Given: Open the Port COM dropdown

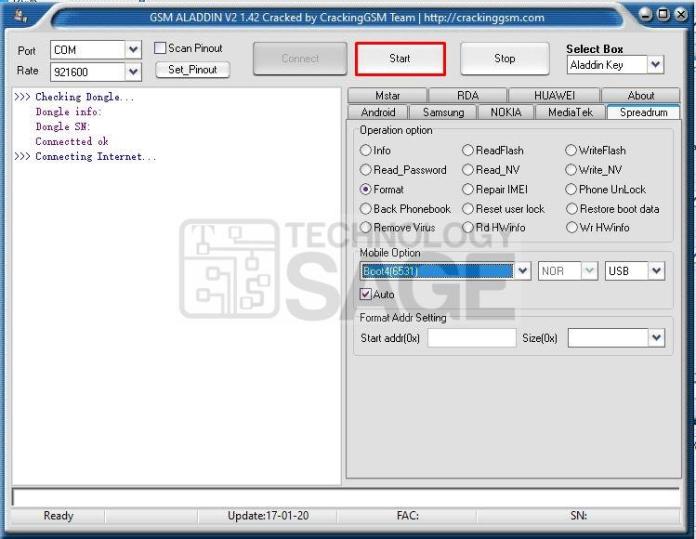Looking at the screenshot, I should pyautogui.click(x=133, y=50).
